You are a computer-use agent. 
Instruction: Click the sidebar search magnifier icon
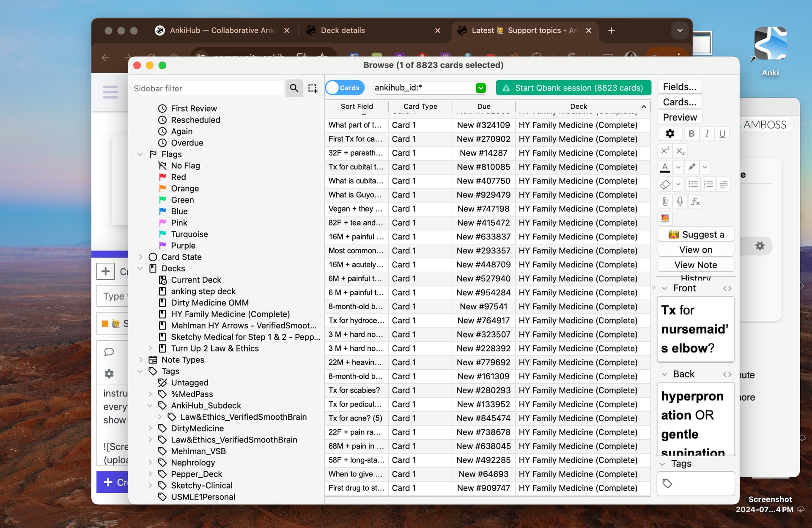coord(294,88)
